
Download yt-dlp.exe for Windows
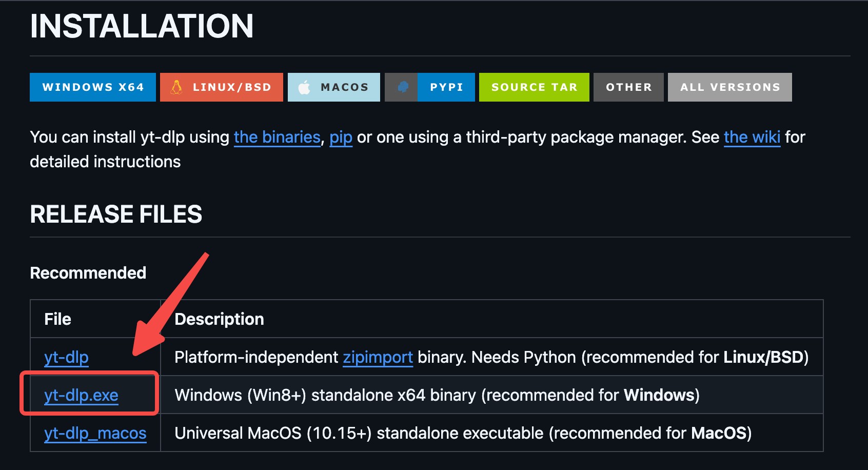pyautogui.click(x=81, y=395)
